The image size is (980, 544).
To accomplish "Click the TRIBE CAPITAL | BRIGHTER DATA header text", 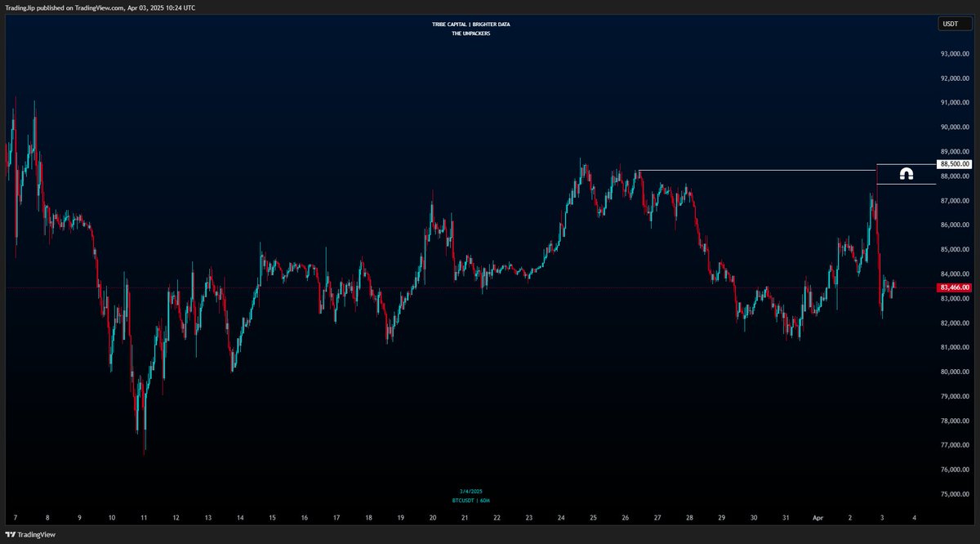I will pyautogui.click(x=471, y=25).
